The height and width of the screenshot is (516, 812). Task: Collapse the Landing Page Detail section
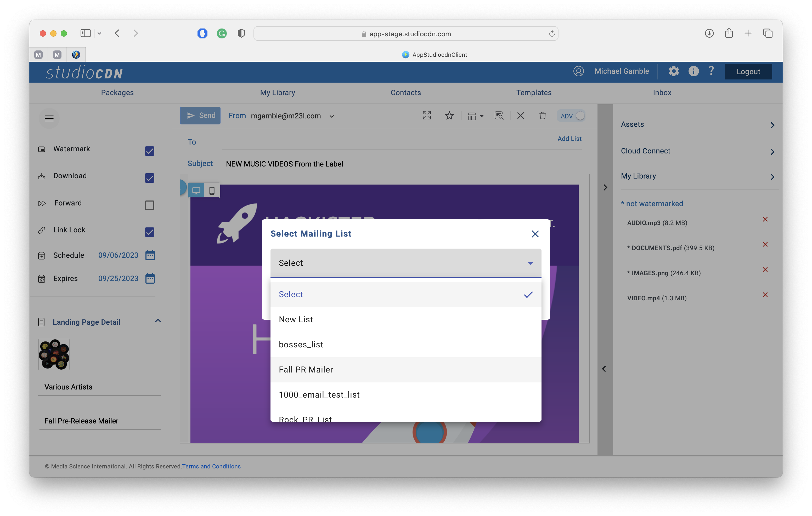click(x=157, y=321)
